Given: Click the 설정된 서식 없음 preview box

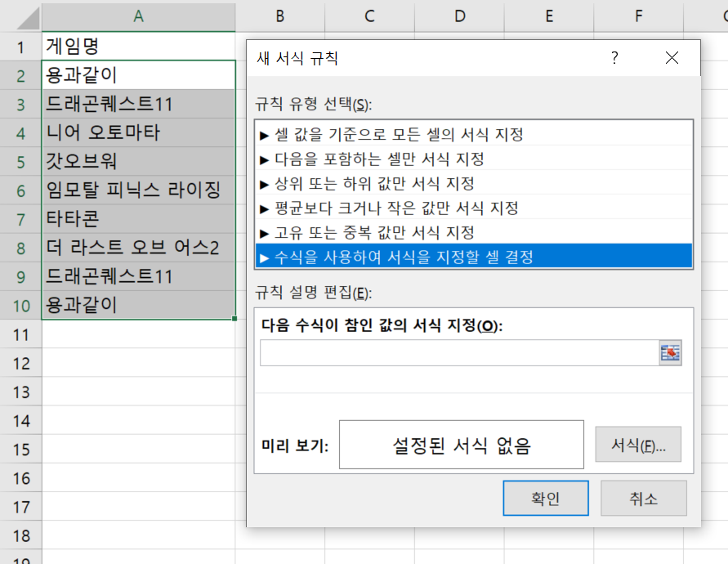Looking at the screenshot, I should coord(461,445).
